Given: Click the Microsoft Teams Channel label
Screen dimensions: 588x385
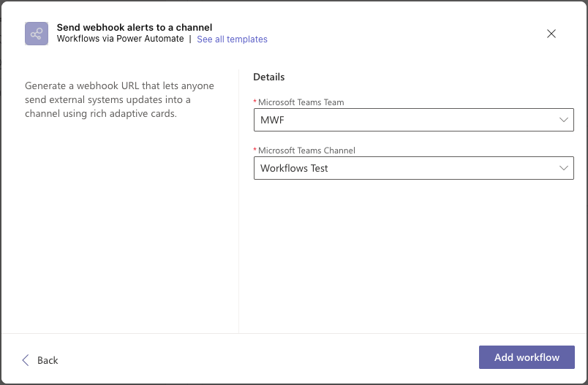Looking at the screenshot, I should (x=306, y=150).
